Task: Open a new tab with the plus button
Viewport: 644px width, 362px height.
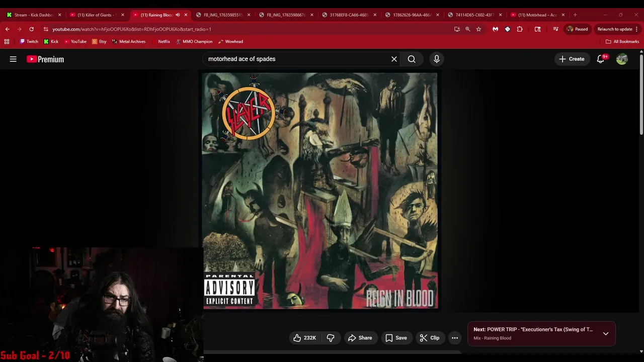Action: click(575, 15)
